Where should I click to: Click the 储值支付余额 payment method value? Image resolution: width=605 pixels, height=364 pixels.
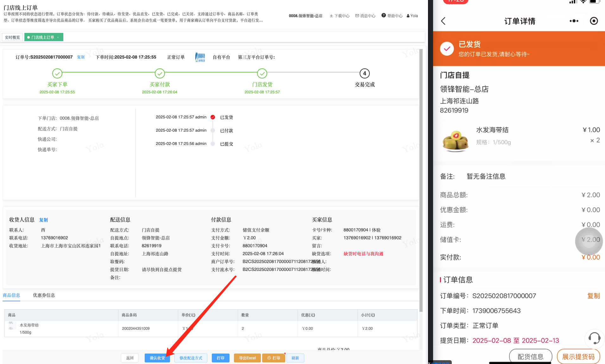(x=256, y=230)
